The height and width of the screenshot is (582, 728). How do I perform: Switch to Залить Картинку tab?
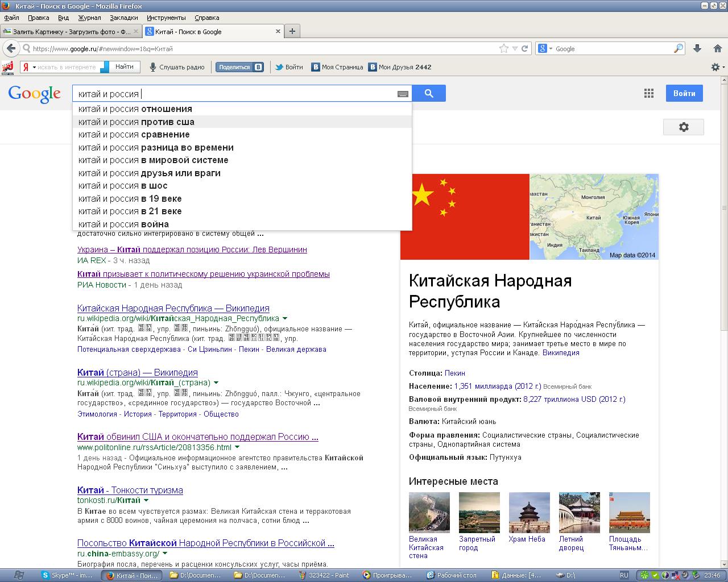[x=71, y=32]
